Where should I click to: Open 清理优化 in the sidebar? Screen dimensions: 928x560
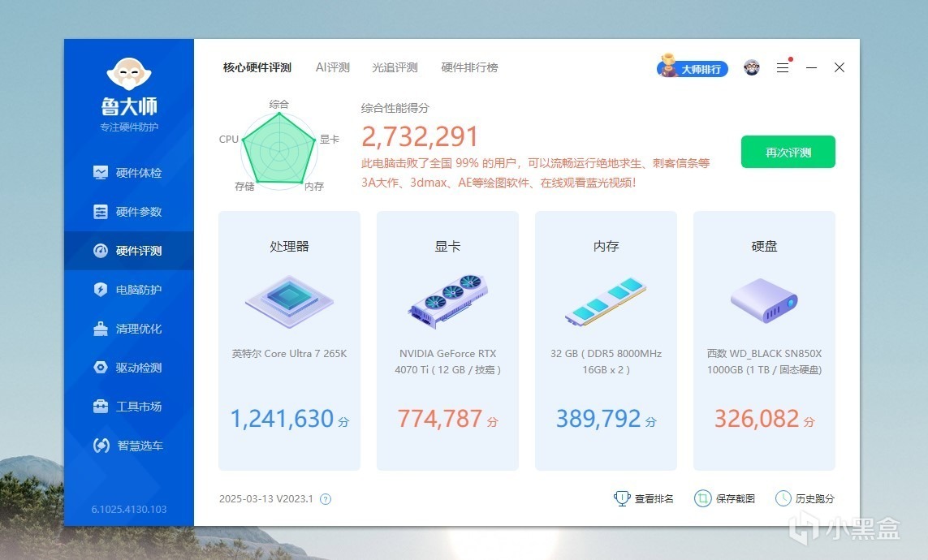(x=128, y=329)
